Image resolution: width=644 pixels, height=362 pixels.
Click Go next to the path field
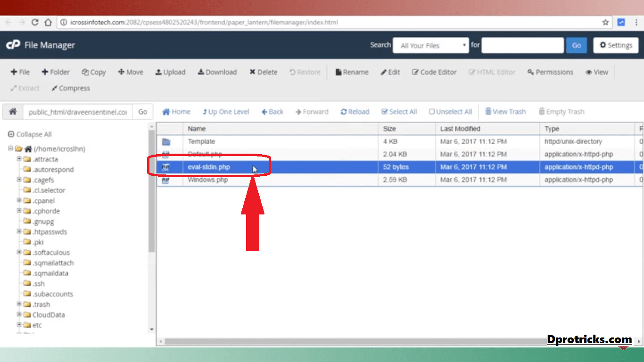(142, 112)
